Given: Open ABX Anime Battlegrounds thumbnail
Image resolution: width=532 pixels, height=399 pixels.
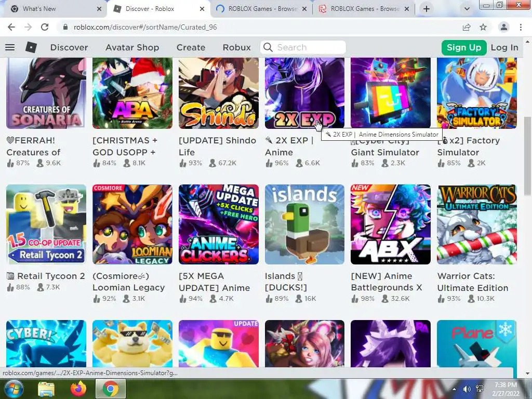Looking at the screenshot, I should pyautogui.click(x=391, y=224).
